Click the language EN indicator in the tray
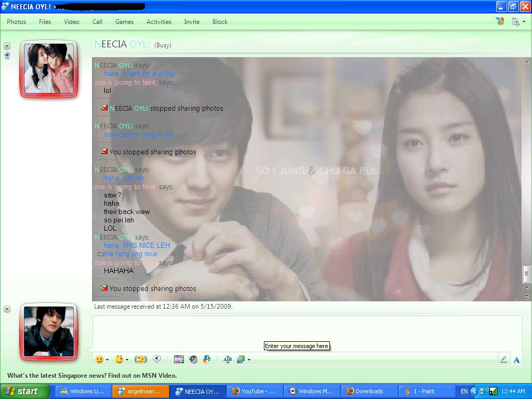This screenshot has width=532, height=399. [464, 391]
